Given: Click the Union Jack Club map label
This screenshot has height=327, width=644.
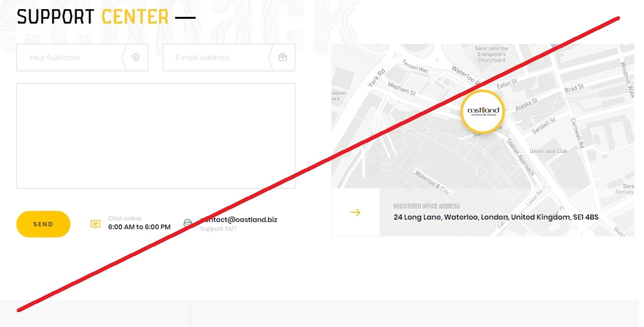Looking at the screenshot, I should tap(548, 151).
